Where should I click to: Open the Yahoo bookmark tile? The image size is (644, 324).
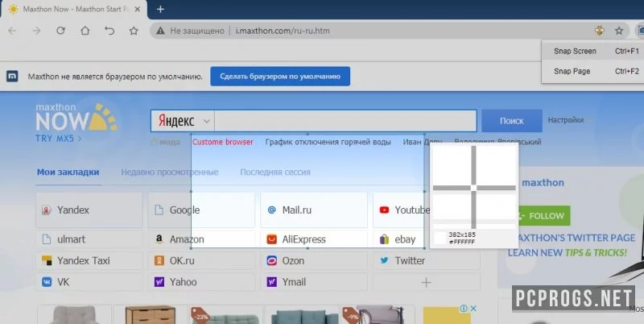coord(201,282)
